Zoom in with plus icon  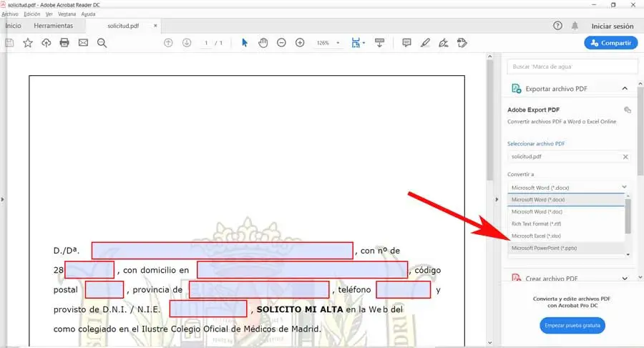(x=300, y=43)
